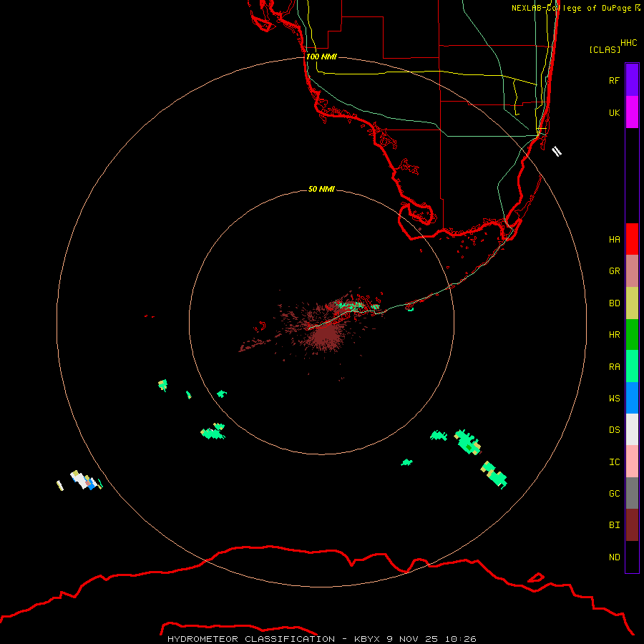Click the HHC product label

628,43
